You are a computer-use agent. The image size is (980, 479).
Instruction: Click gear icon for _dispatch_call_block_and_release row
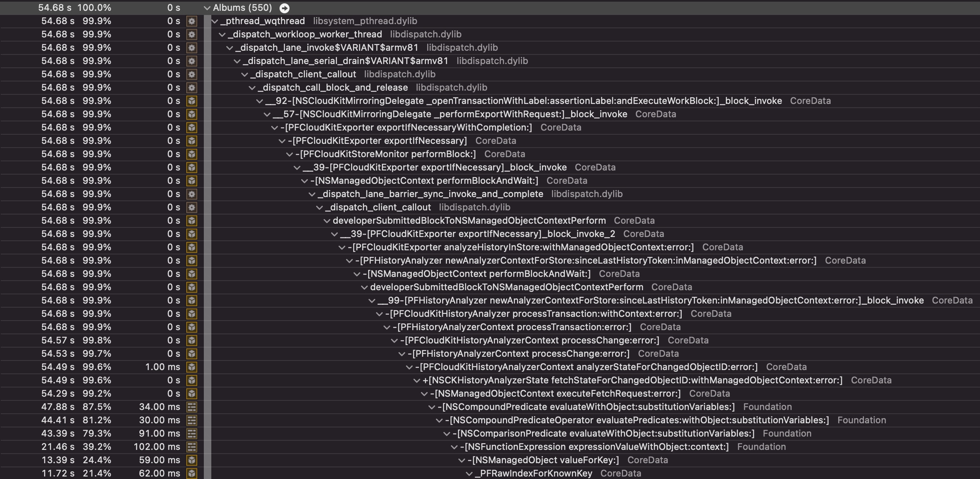pos(191,88)
